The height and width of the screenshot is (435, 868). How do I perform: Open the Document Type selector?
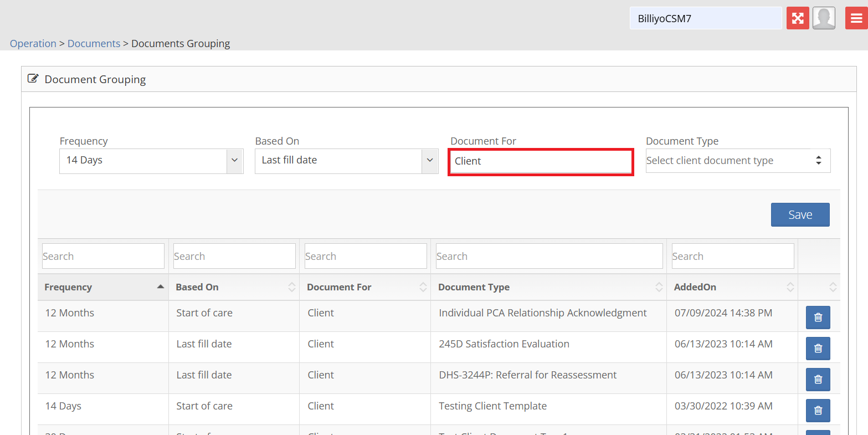[x=737, y=161]
